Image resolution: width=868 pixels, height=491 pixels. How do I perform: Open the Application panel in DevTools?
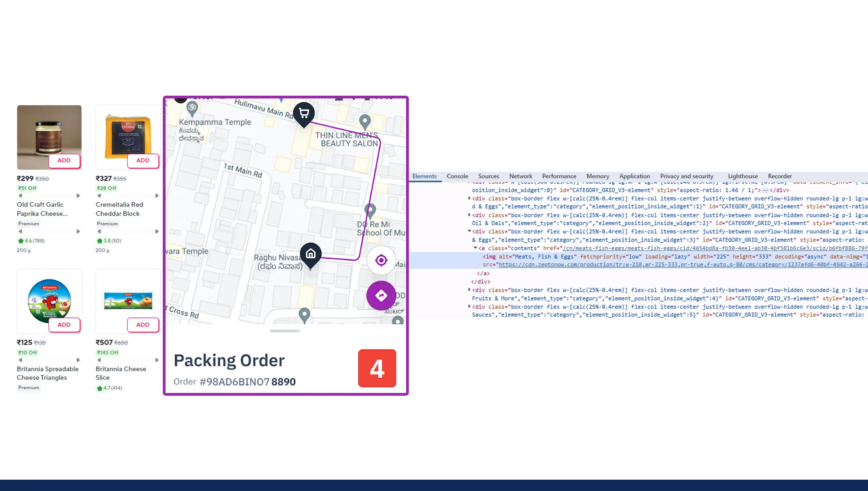[635, 176]
